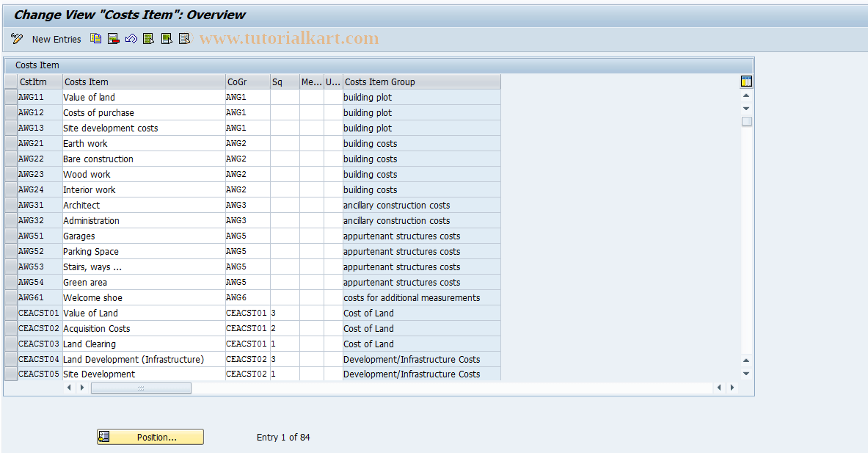Click the New Entries button
The height and width of the screenshot is (453, 868).
[56, 39]
